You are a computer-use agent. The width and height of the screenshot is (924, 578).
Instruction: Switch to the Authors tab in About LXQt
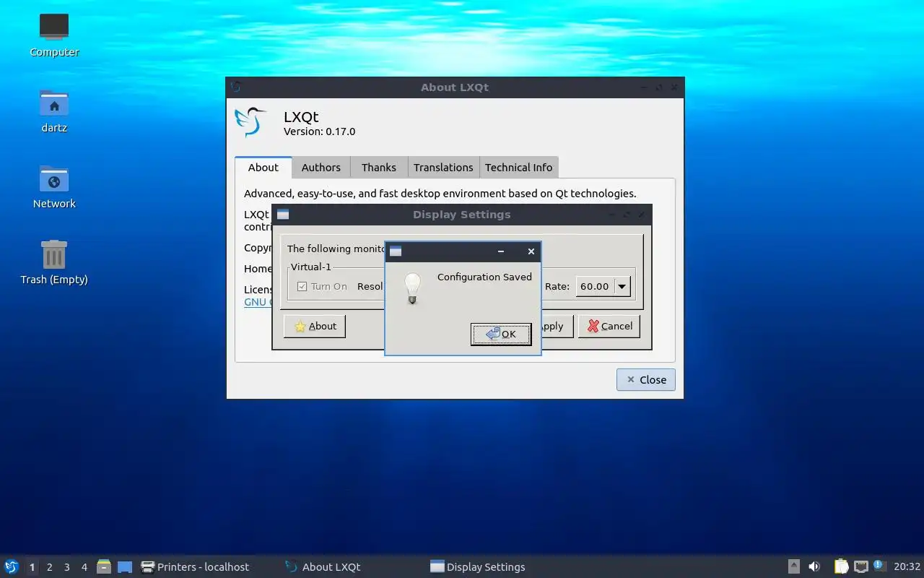click(x=321, y=167)
